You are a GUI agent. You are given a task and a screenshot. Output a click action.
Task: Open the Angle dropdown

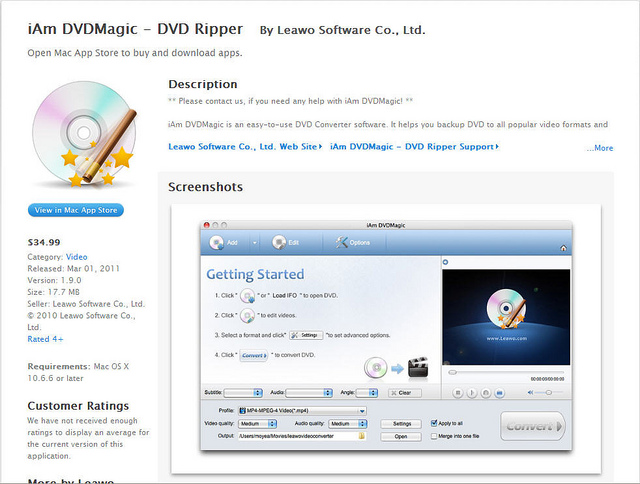tap(367, 393)
